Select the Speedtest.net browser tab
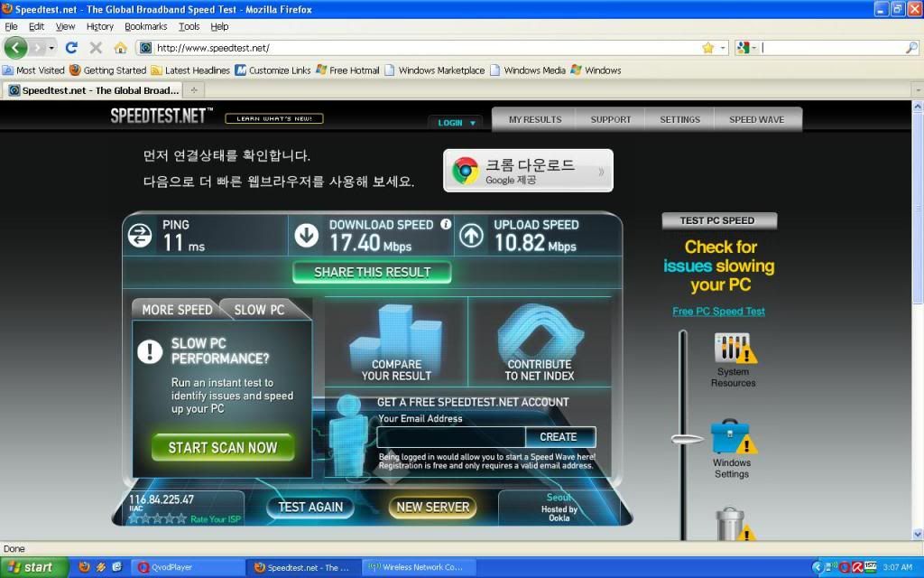924x578 pixels. [93, 90]
